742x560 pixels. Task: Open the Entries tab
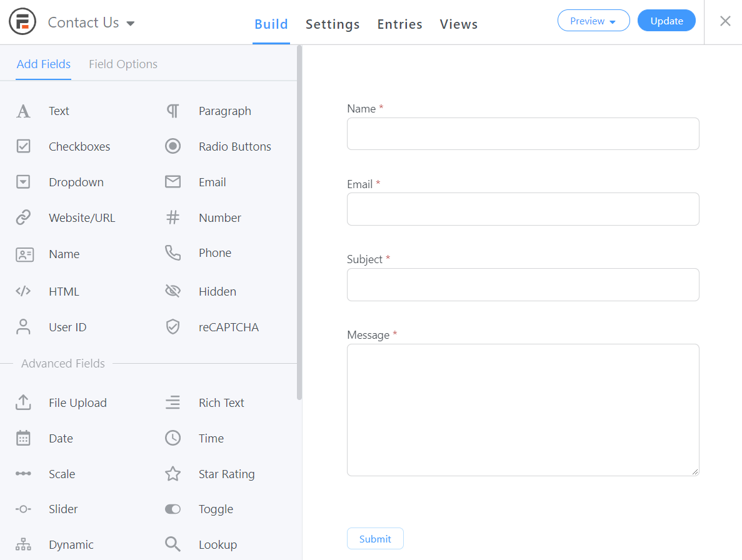[399, 24]
